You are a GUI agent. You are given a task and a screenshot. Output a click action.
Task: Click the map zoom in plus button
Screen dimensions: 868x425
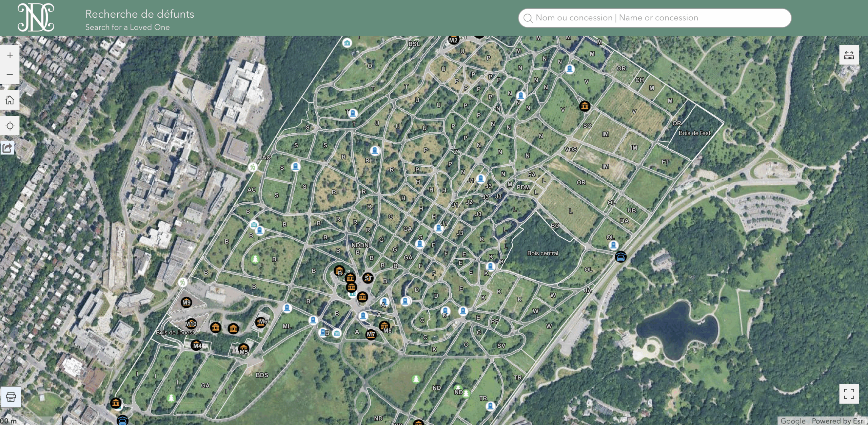pos(10,55)
